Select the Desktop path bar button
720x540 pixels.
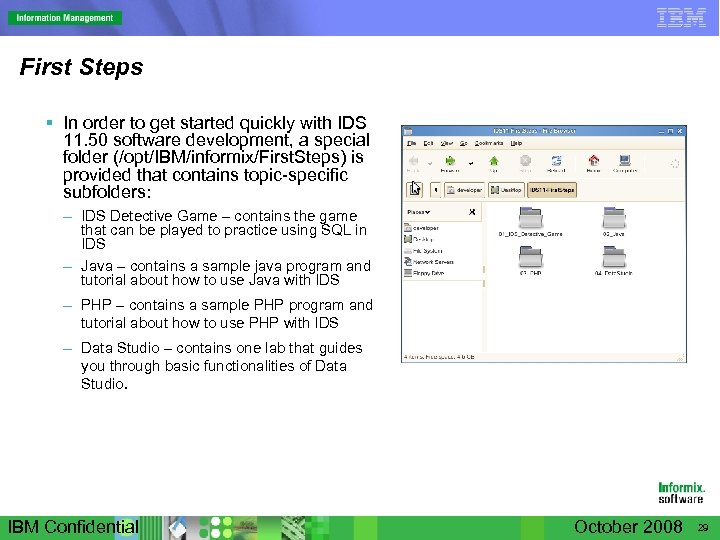point(506,190)
